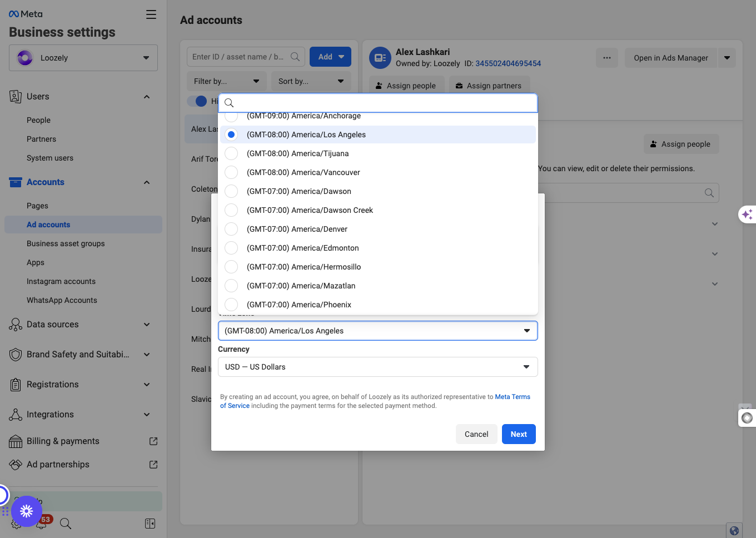Click the Assign partners button
The image size is (756, 538).
489,86
